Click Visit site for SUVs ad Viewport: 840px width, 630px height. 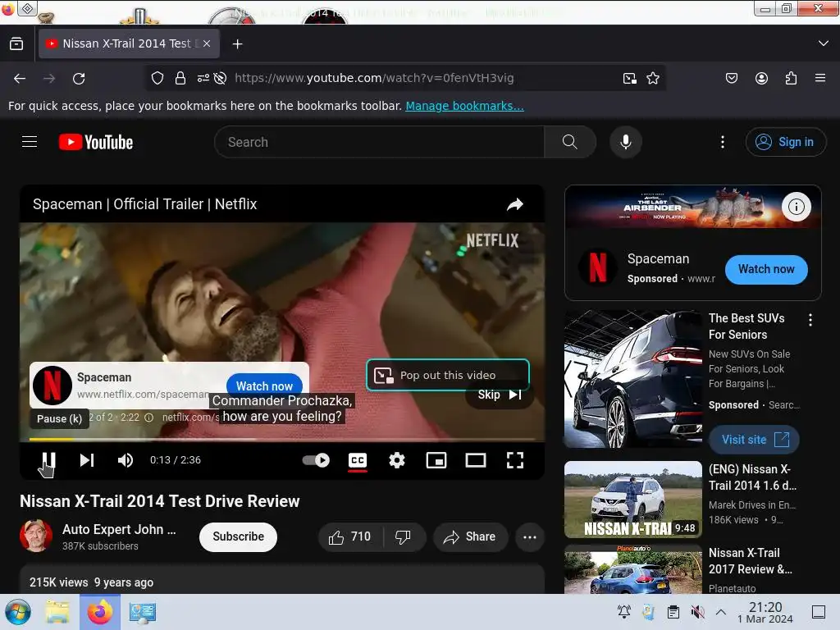755,440
